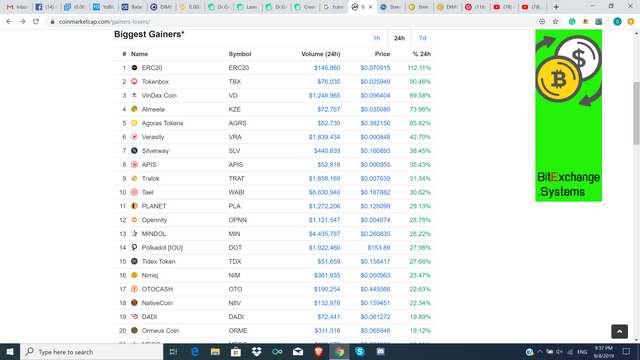Click the Polkadot price $153.89
Screen dimensions: 640x360
379,248
